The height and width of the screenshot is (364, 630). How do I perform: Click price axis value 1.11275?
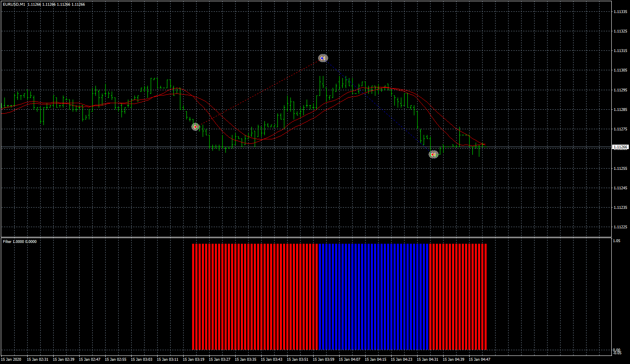620,129
